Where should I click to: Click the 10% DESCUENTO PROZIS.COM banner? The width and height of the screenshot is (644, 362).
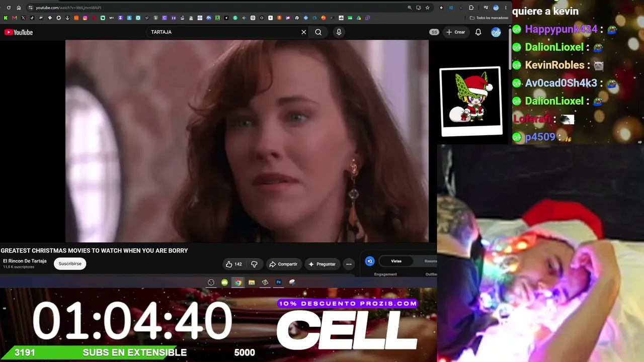click(x=348, y=303)
